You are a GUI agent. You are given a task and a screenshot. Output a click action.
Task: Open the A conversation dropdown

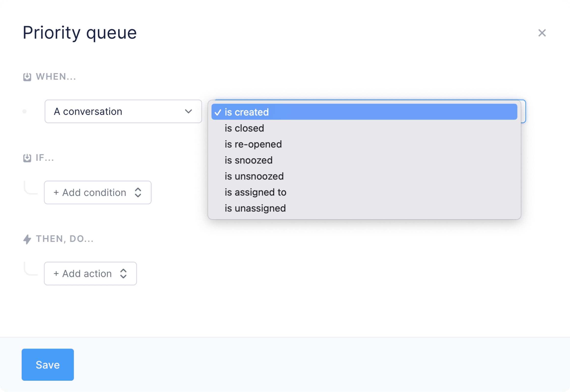click(x=123, y=111)
